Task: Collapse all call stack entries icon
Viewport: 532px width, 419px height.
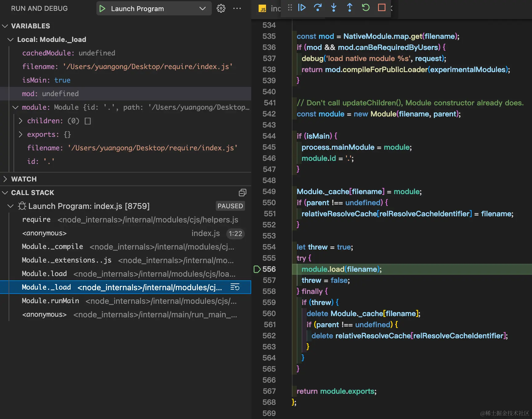Action: 243,193
